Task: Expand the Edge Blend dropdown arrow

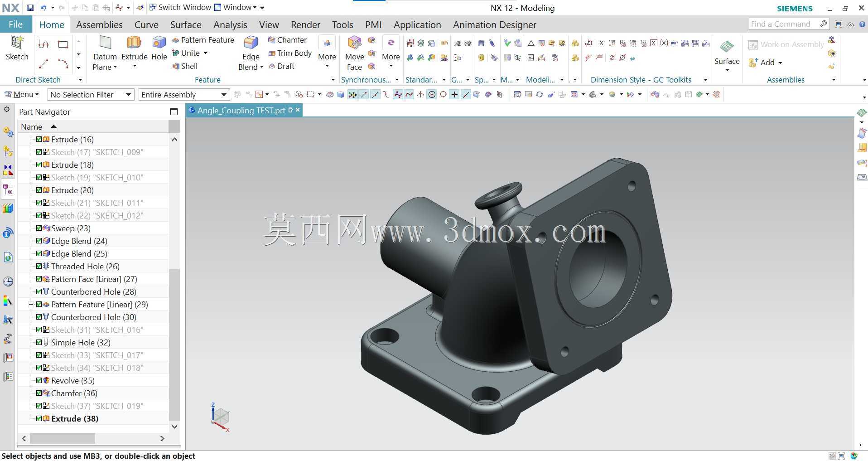Action: [x=261, y=67]
